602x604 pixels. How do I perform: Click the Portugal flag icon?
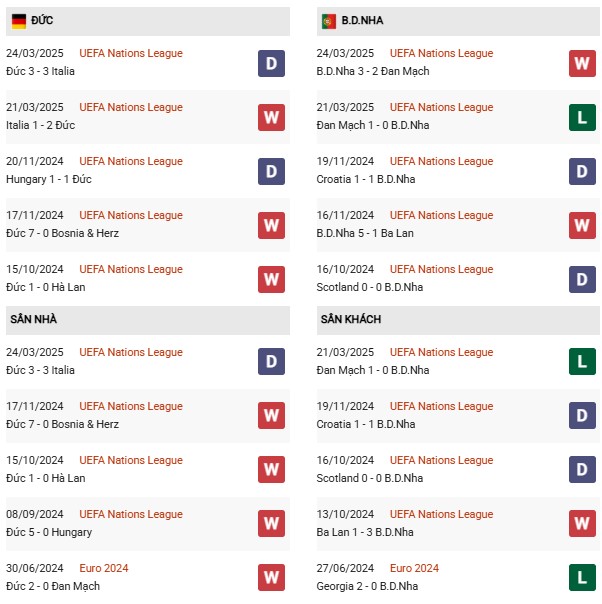[x=329, y=21]
